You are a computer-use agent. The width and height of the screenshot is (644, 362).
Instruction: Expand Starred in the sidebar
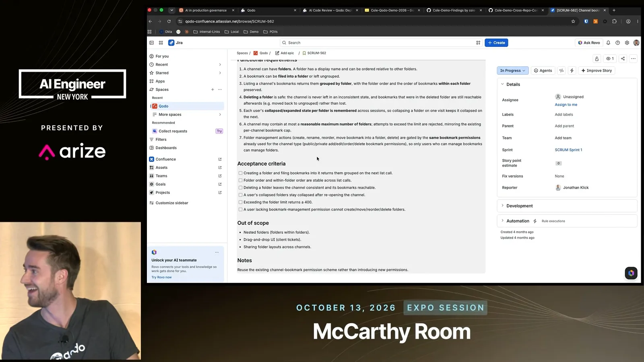(x=220, y=73)
